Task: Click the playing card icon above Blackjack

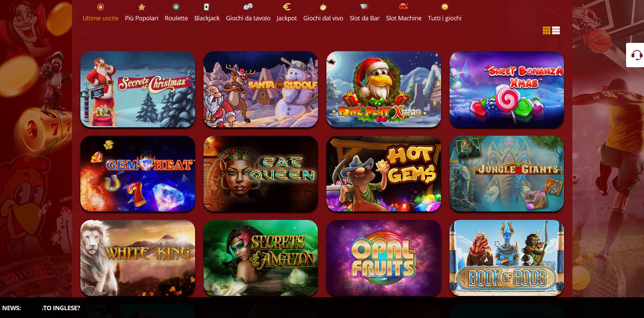Action: [x=207, y=7]
